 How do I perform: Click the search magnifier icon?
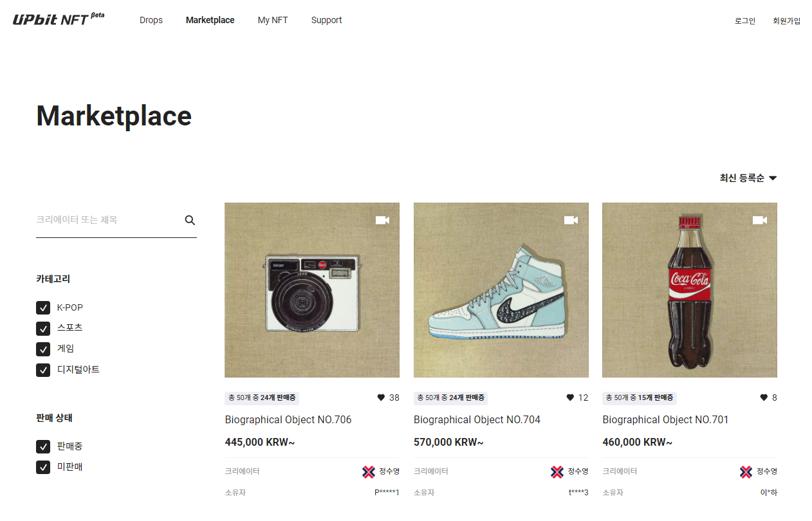[190, 220]
